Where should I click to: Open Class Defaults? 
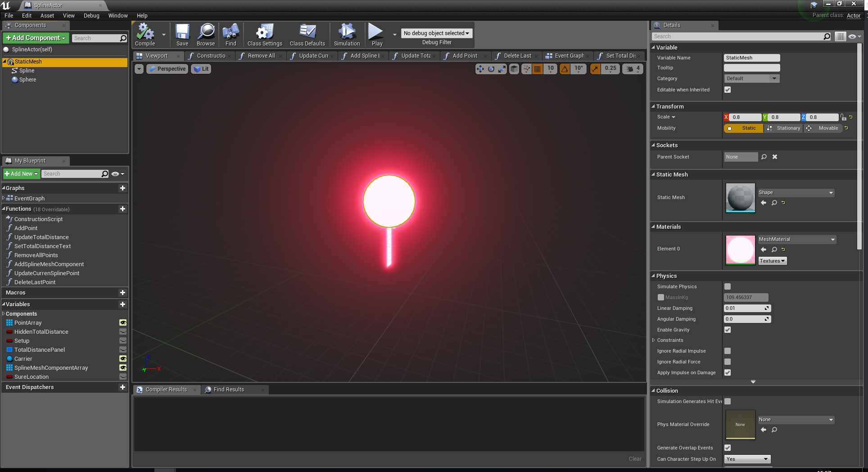(x=307, y=34)
